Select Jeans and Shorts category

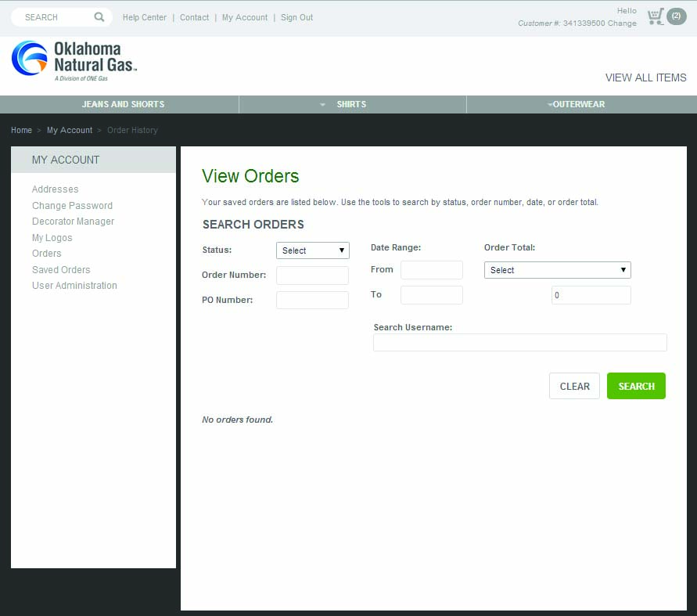123,104
